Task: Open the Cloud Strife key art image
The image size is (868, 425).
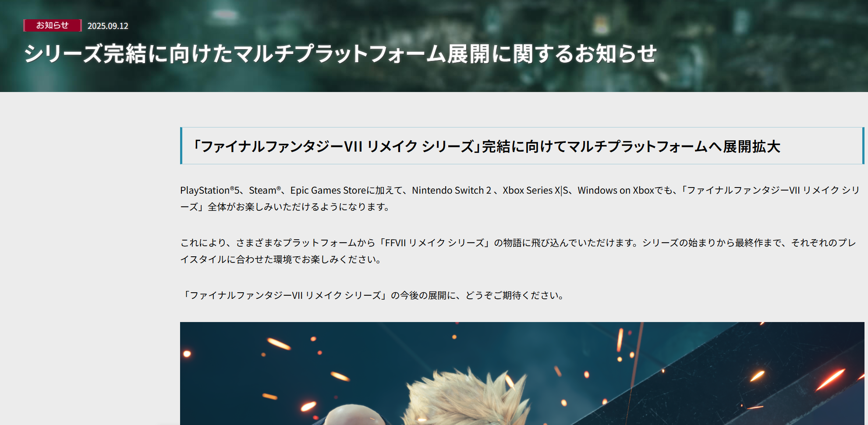Action: [x=522, y=373]
